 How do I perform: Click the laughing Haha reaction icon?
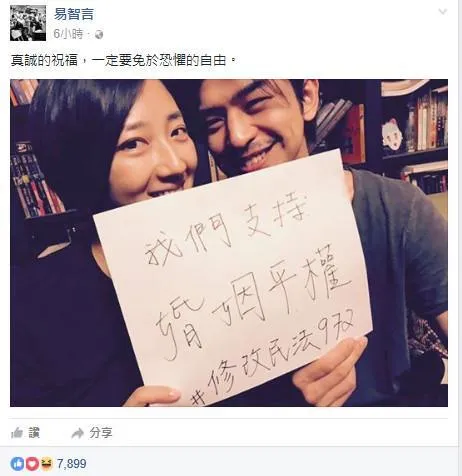tap(47, 464)
